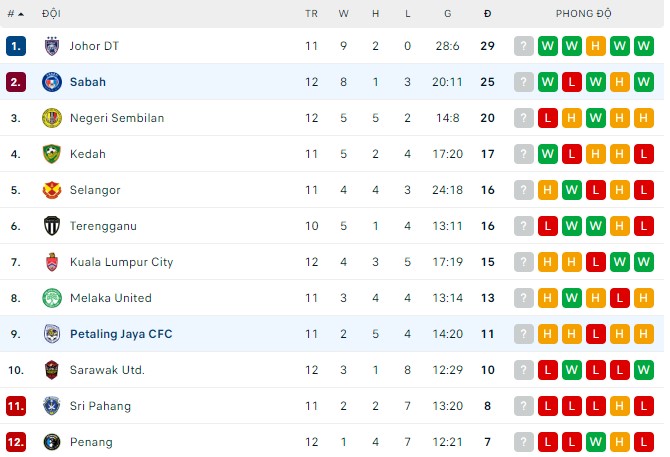Click the Kuala Lumpur City crest
This screenshot has height=457, width=670.
click(52, 262)
